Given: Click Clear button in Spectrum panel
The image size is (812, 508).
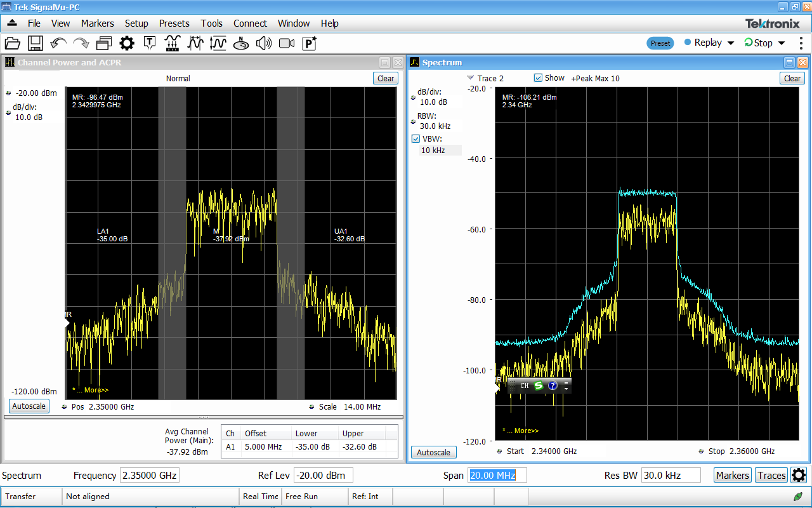Looking at the screenshot, I should [792, 78].
